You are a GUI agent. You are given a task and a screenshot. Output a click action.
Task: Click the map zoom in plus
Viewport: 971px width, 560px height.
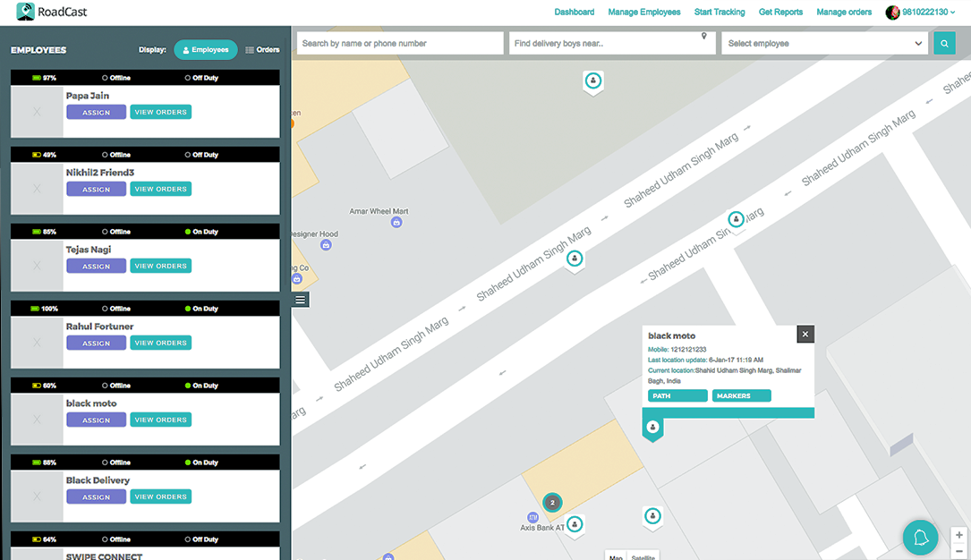pyautogui.click(x=958, y=535)
